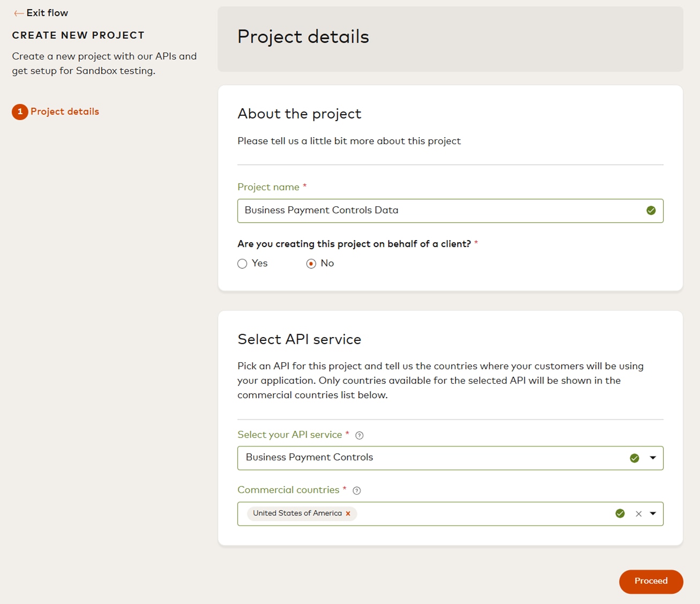Select the No radio button
Screen dimensions: 700x604
coord(311,264)
